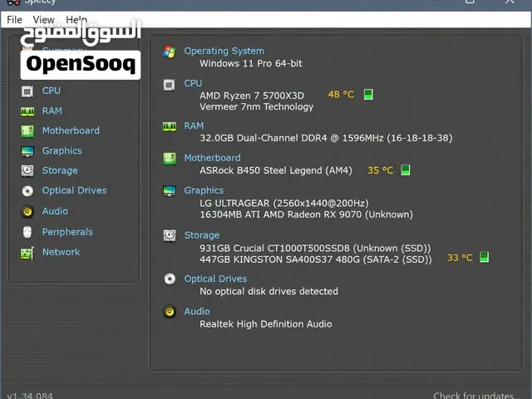Image resolution: width=532 pixels, height=399 pixels.
Task: Select RAM in the sidebar list
Action: tap(52, 111)
